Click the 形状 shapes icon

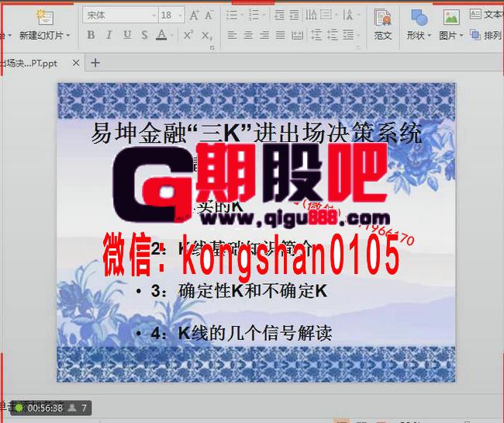click(x=419, y=18)
